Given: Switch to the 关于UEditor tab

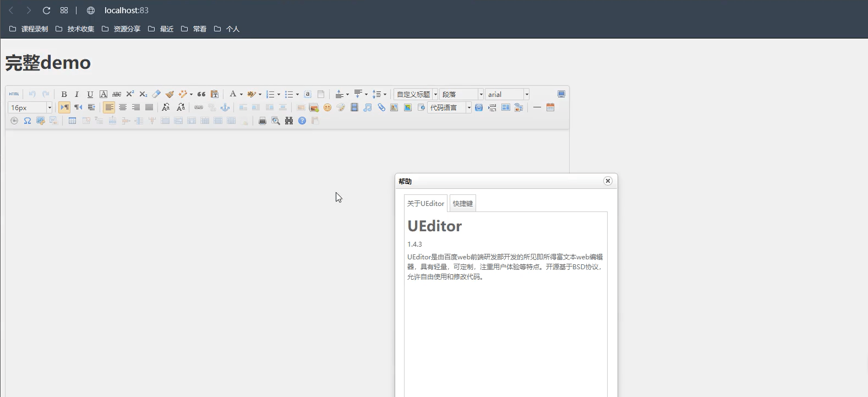Looking at the screenshot, I should (425, 204).
